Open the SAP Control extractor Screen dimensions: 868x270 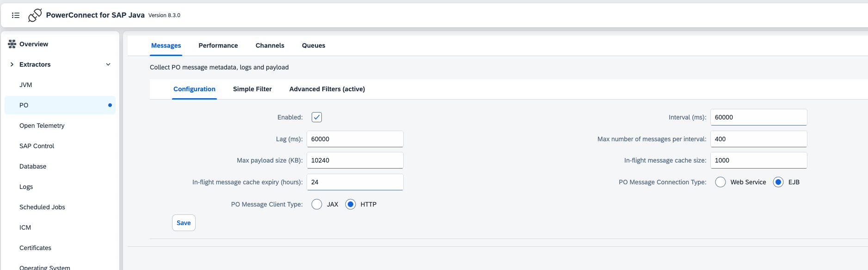coord(37,146)
